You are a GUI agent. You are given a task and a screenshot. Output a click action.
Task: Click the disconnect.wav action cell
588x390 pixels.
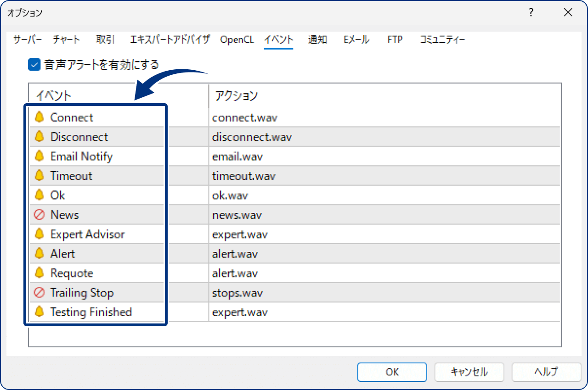pos(385,137)
